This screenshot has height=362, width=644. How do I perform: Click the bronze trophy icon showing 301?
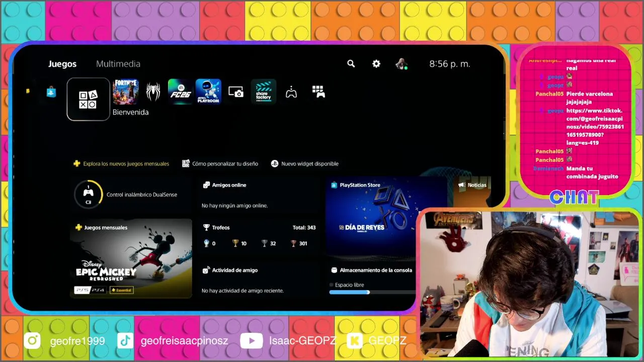click(293, 243)
